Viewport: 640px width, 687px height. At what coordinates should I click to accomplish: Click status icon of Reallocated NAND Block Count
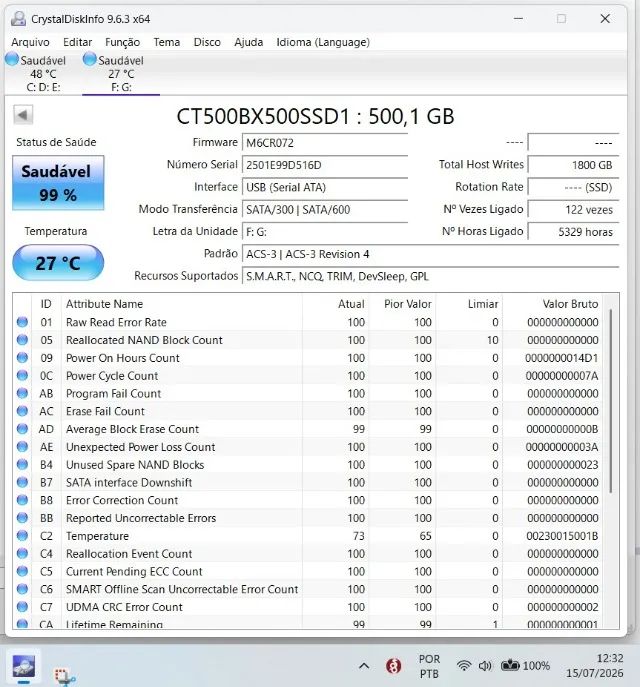pos(22,340)
